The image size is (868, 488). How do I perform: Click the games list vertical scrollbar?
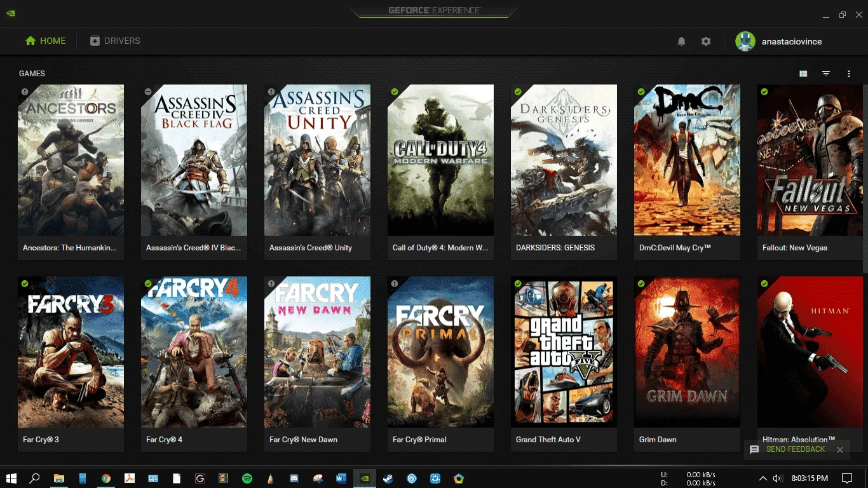[x=865, y=178]
